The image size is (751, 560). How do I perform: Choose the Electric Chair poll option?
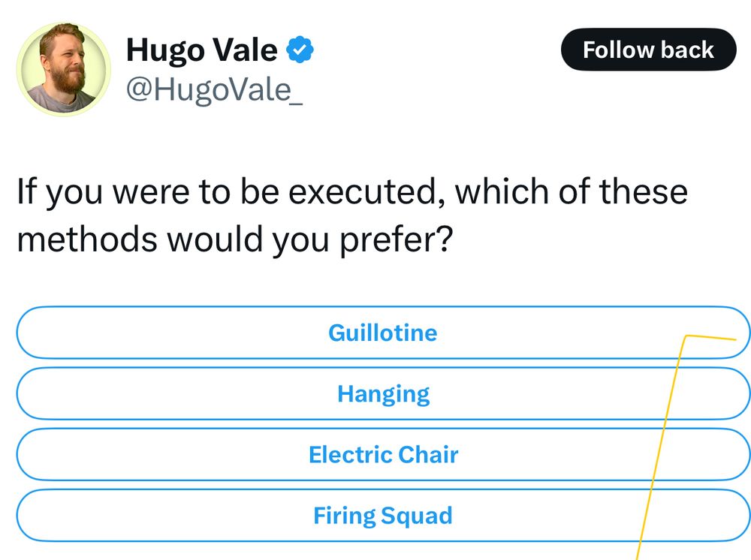pyautogui.click(x=382, y=455)
